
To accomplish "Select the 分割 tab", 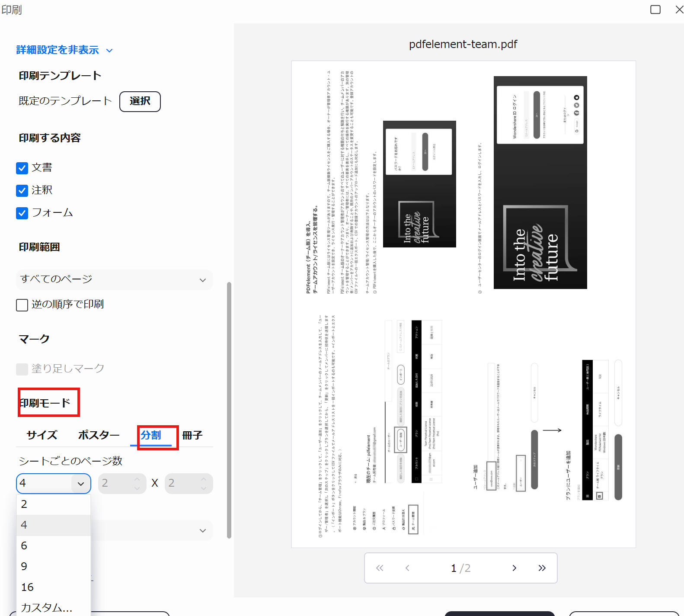I will [151, 435].
